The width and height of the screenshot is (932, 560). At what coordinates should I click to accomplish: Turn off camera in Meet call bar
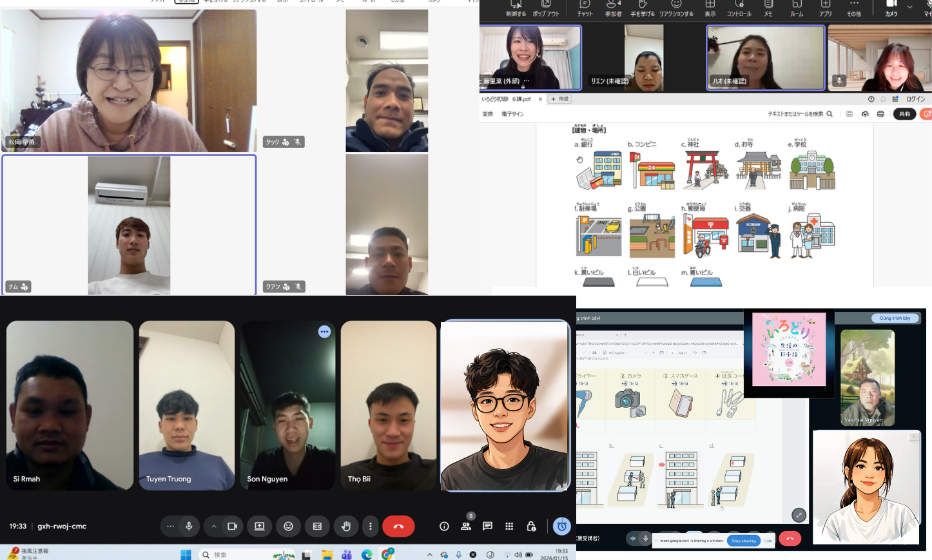point(232,526)
